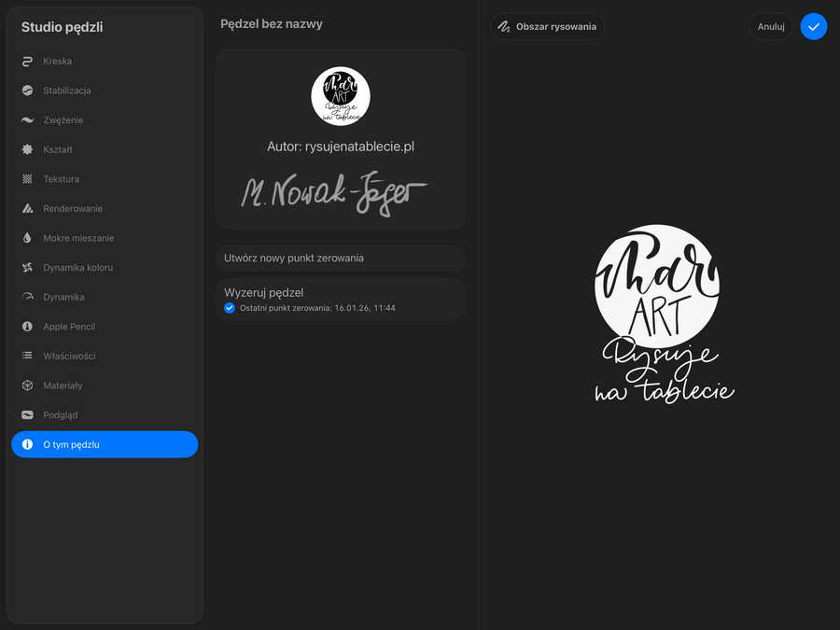Viewport: 840px width, 630px height.
Task: Go to the Właściwości section label
Action: tap(69, 356)
